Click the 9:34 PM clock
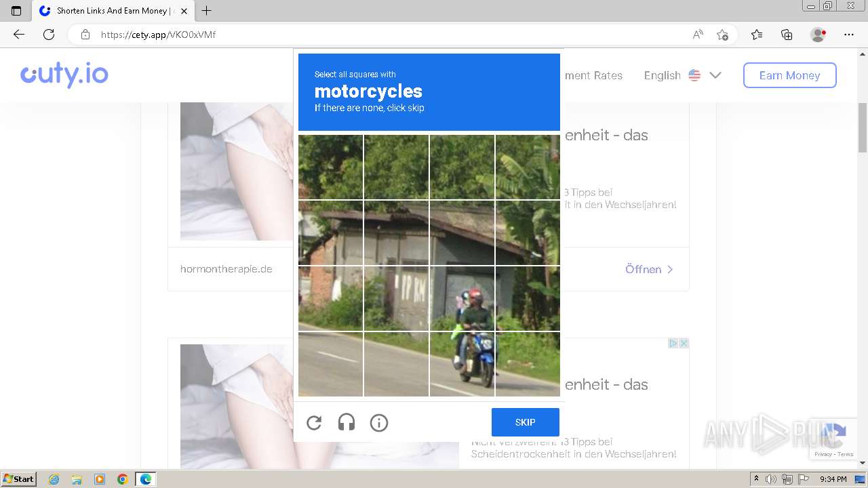Image resolution: width=868 pixels, height=488 pixels. (833, 479)
